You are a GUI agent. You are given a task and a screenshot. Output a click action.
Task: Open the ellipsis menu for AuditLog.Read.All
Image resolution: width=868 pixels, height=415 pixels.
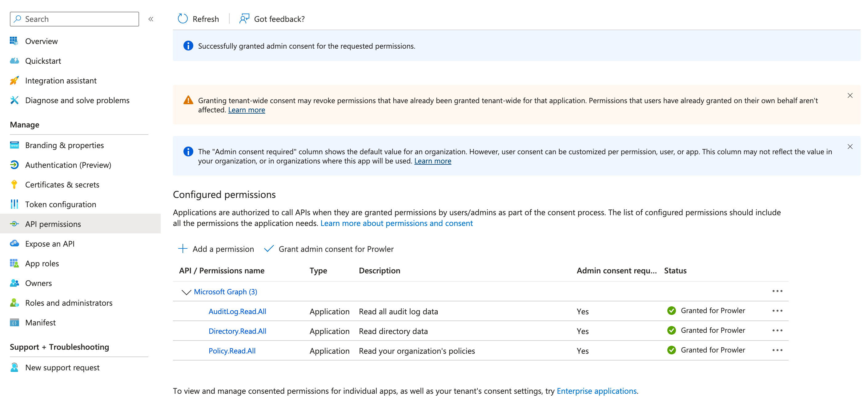coord(778,311)
